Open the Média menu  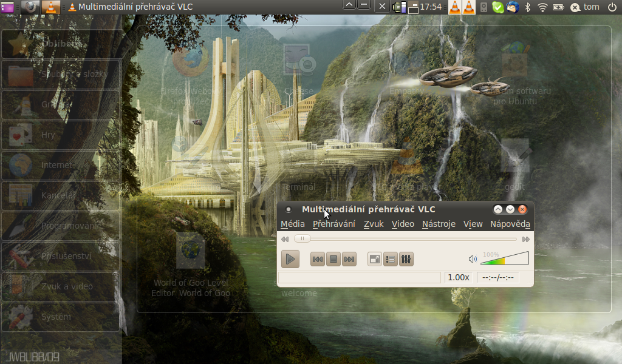click(x=293, y=224)
